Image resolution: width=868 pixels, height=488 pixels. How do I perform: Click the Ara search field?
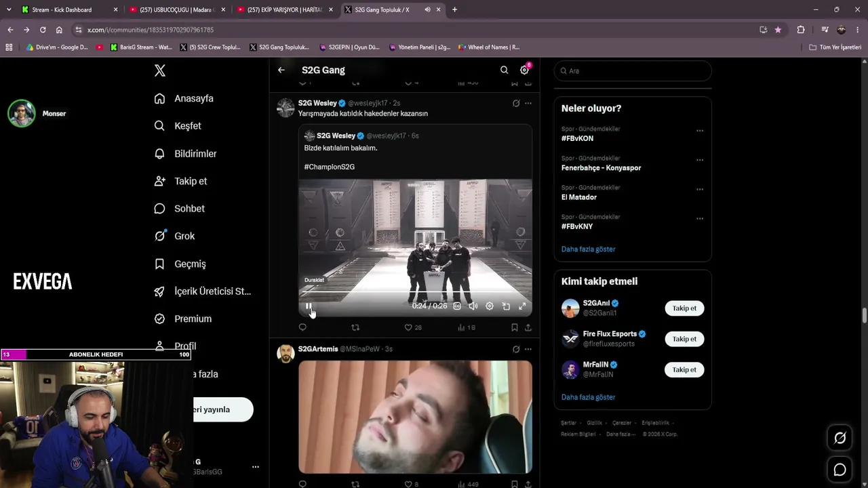(x=633, y=70)
